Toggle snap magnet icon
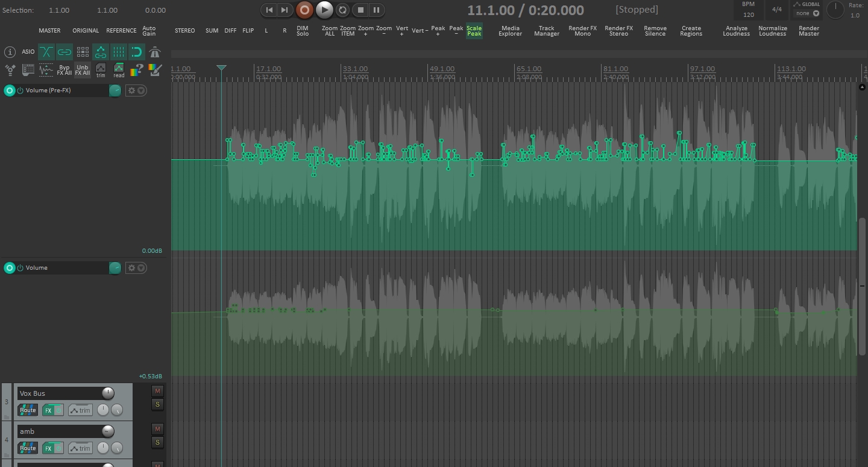Viewport: 868px width, 467px height. tap(137, 52)
